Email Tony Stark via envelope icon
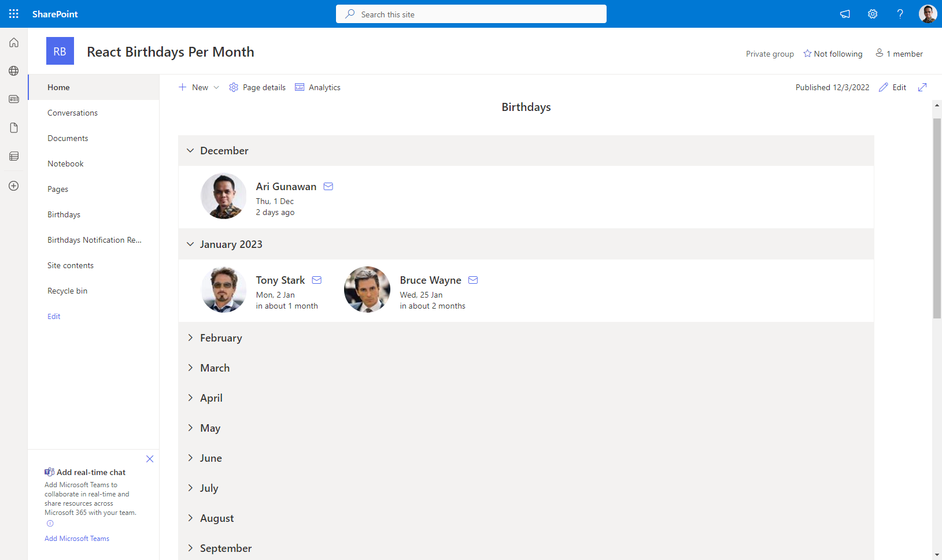The height and width of the screenshot is (560, 942). pos(317,280)
